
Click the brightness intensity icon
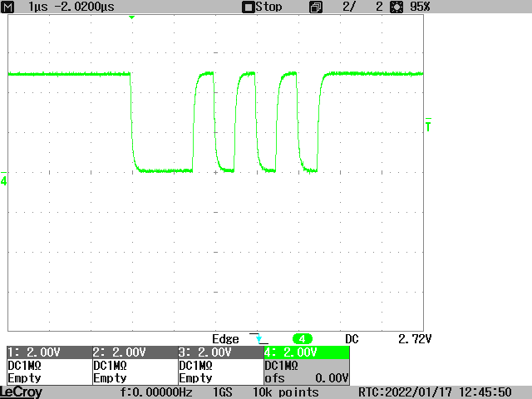397,7
